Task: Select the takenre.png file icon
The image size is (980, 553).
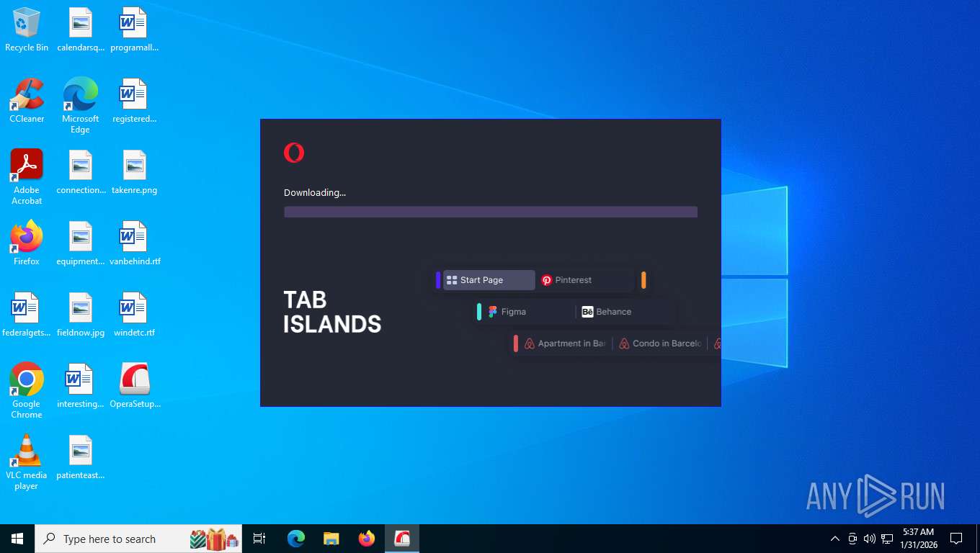Action: (135, 172)
